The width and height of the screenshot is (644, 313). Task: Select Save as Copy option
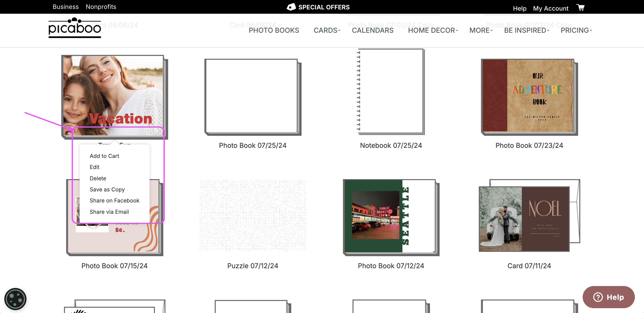[x=107, y=189]
